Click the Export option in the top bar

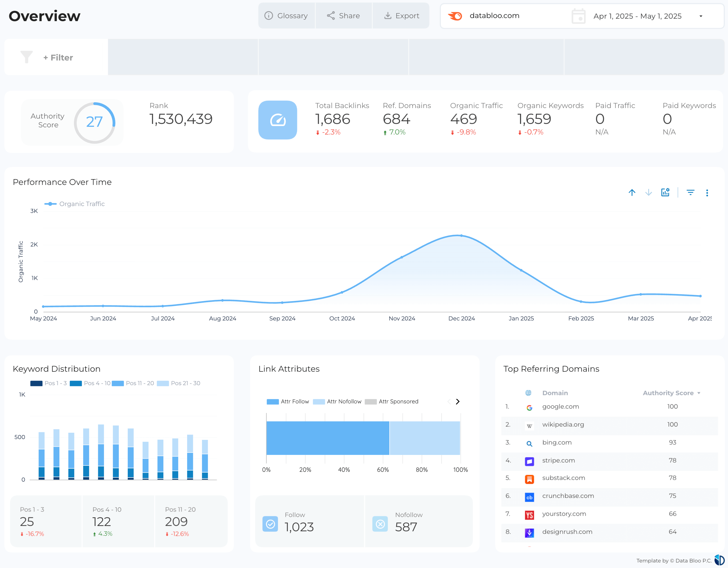[x=401, y=15]
